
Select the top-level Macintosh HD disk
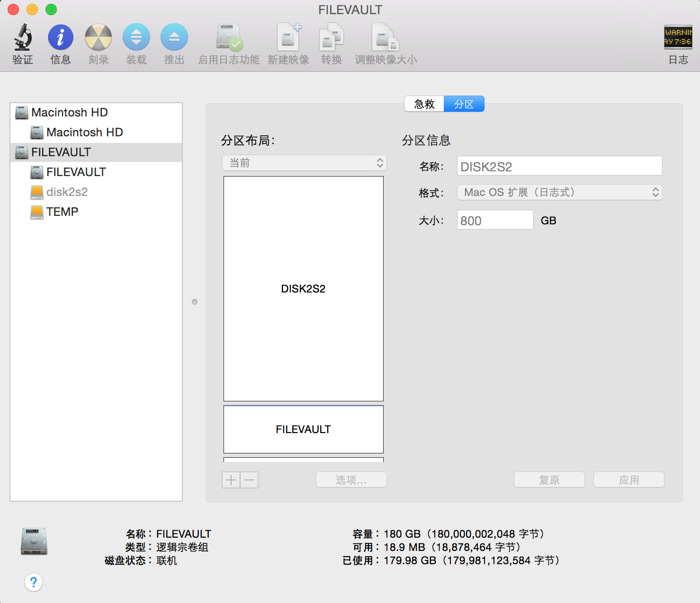point(96,113)
